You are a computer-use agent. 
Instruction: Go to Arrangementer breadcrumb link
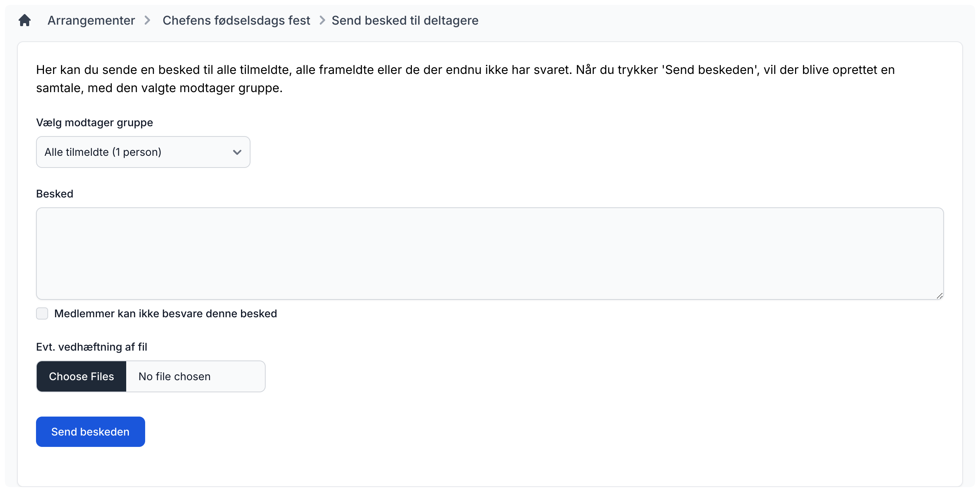coord(91,20)
